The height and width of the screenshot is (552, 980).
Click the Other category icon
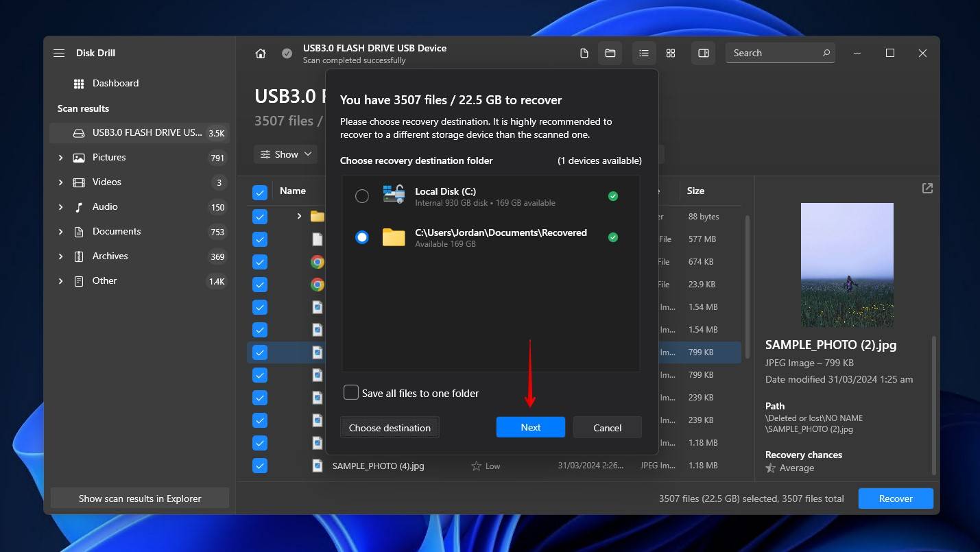79,281
